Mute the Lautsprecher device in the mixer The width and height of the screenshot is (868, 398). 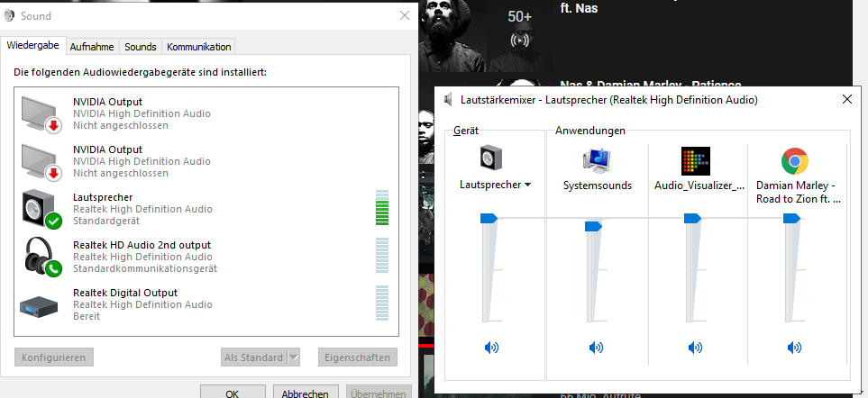click(x=491, y=348)
